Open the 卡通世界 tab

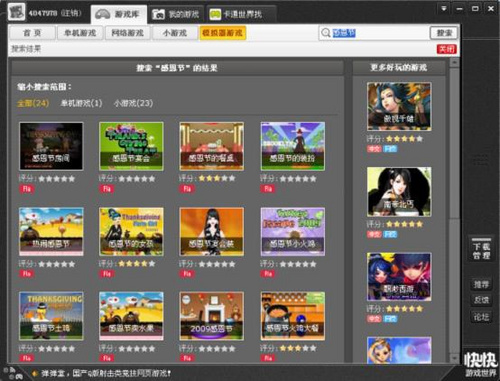(x=240, y=14)
